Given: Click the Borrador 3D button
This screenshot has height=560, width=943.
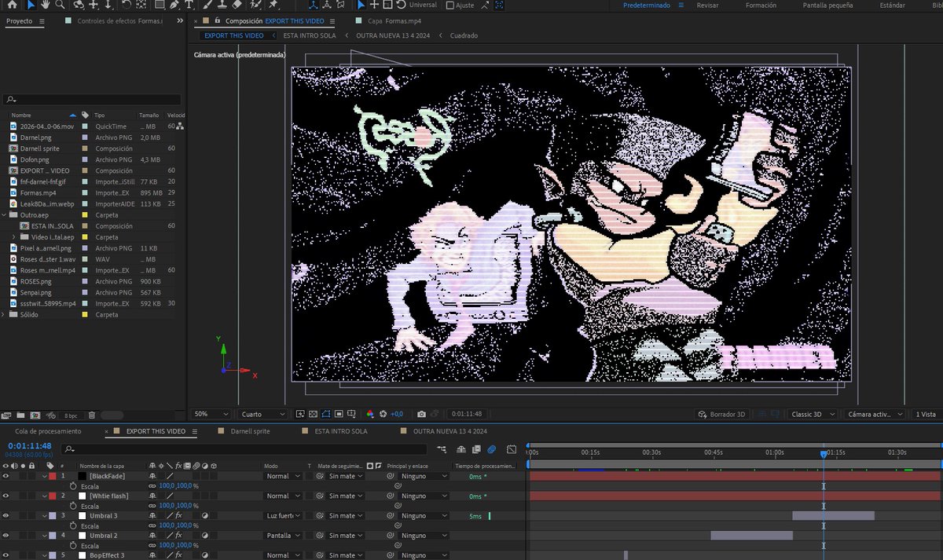Looking at the screenshot, I should (722, 414).
